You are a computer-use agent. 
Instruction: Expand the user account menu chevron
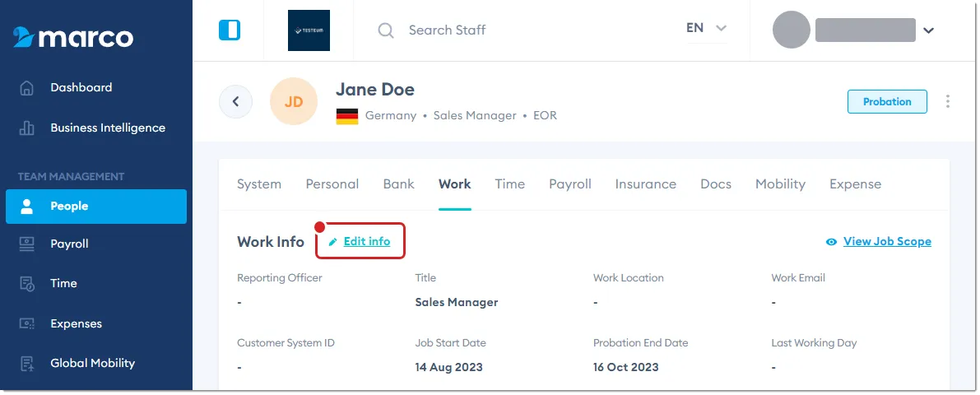click(x=929, y=30)
